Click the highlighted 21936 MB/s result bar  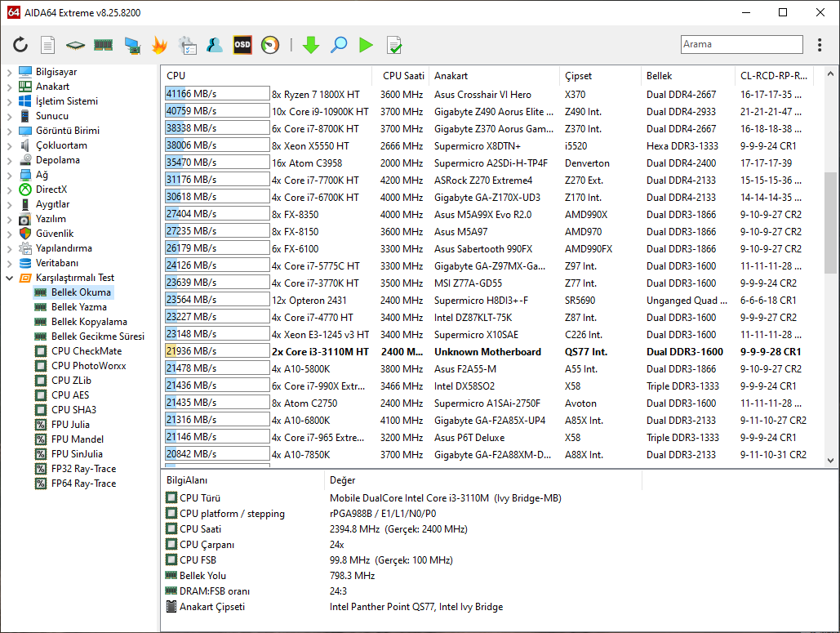(x=217, y=351)
